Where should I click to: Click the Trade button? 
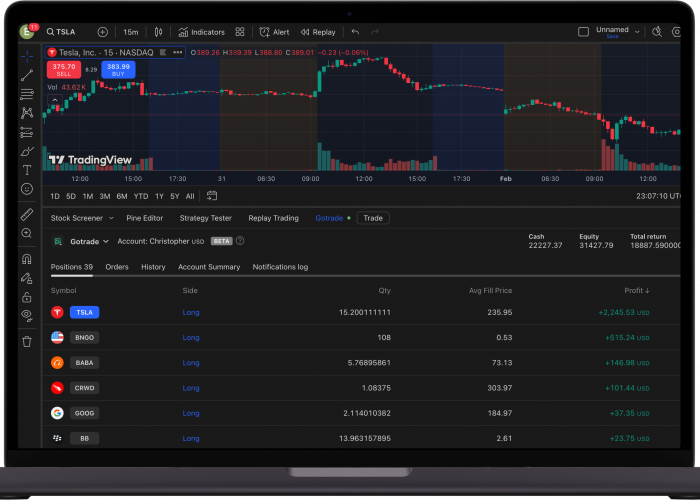coord(373,218)
